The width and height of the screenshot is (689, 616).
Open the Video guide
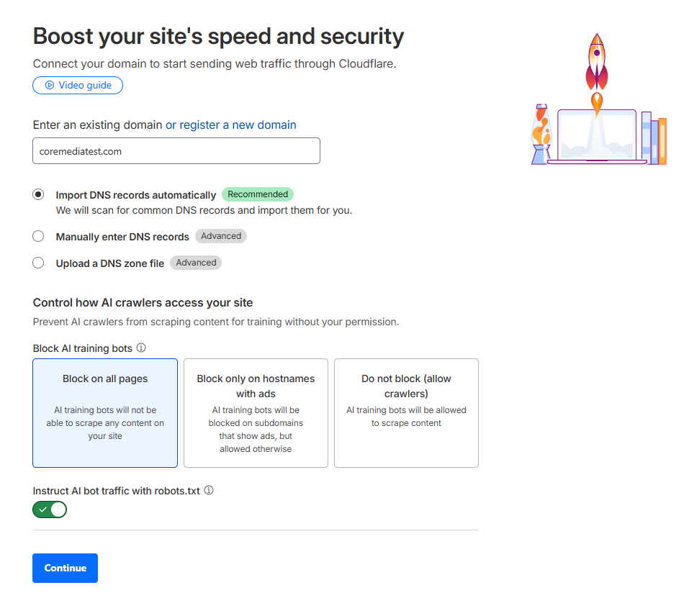(x=78, y=86)
